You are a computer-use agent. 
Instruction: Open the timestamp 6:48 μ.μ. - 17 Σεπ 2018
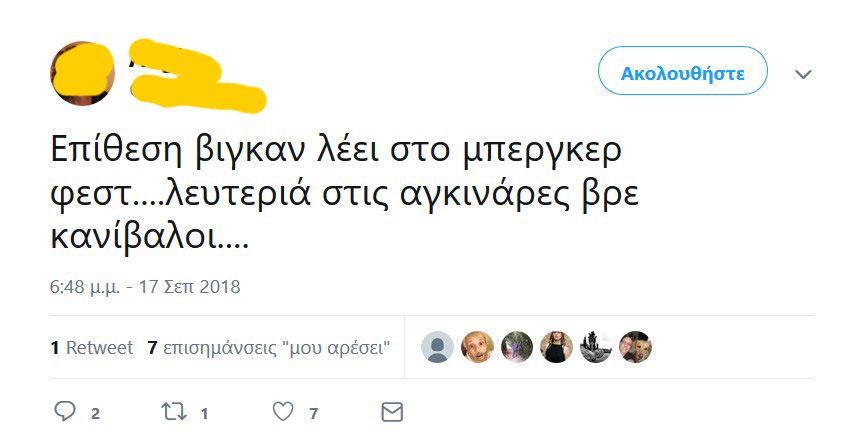point(145,287)
